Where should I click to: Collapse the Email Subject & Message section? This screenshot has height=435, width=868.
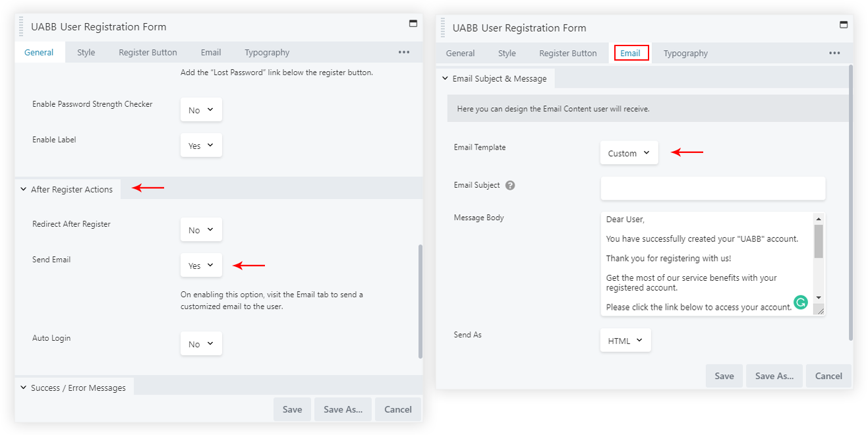pyautogui.click(x=494, y=78)
